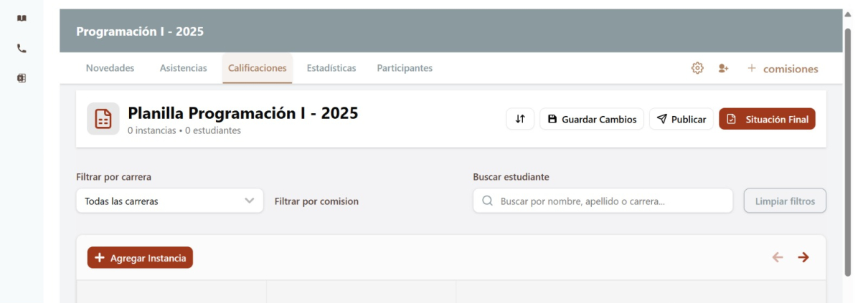Image resolution: width=868 pixels, height=303 pixels.
Task: Switch to the Novedades tab
Action: point(110,68)
